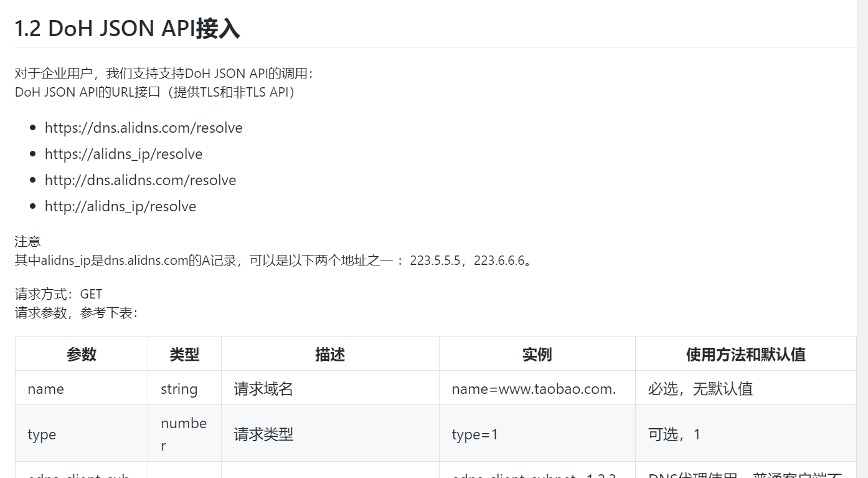Select the IP address 223.5.5.5 text
The image size is (868, 478).
point(435,261)
